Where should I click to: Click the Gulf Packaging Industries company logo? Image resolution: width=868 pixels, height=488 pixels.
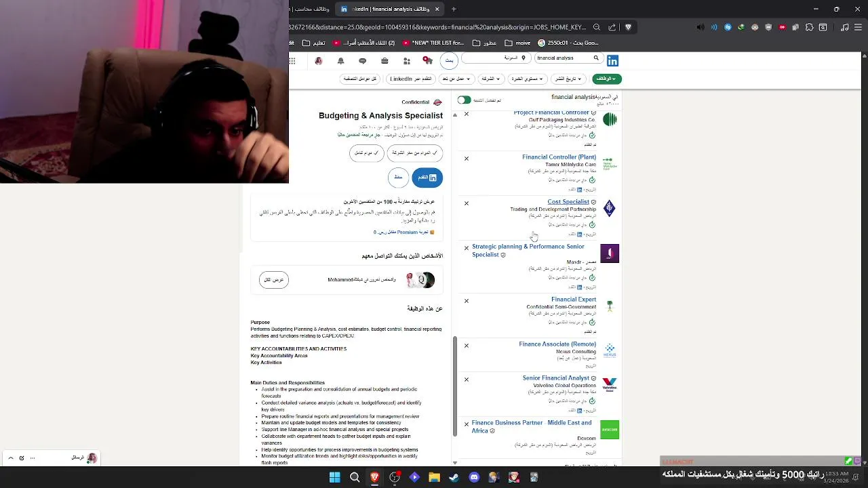pos(610,120)
